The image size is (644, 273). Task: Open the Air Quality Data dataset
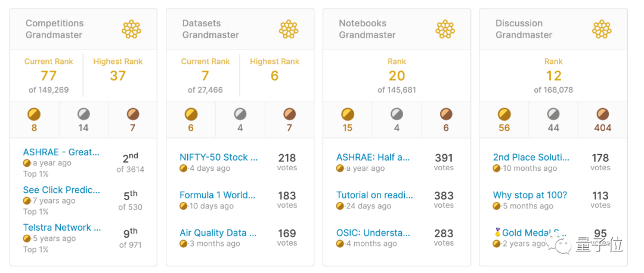[218, 233]
